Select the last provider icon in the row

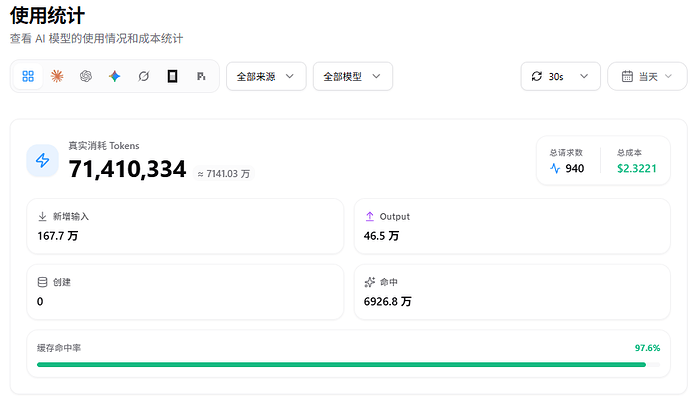click(x=201, y=77)
